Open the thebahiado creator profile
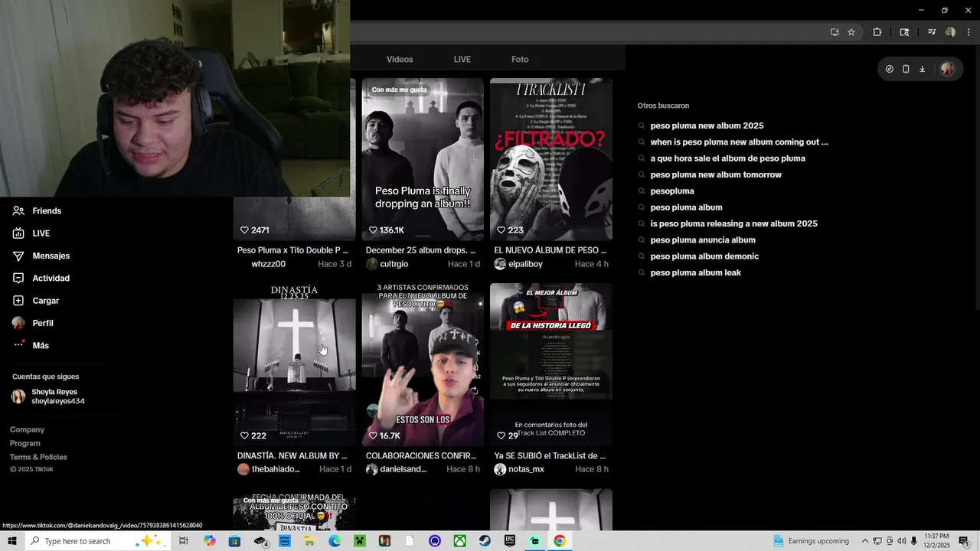 [x=269, y=469]
